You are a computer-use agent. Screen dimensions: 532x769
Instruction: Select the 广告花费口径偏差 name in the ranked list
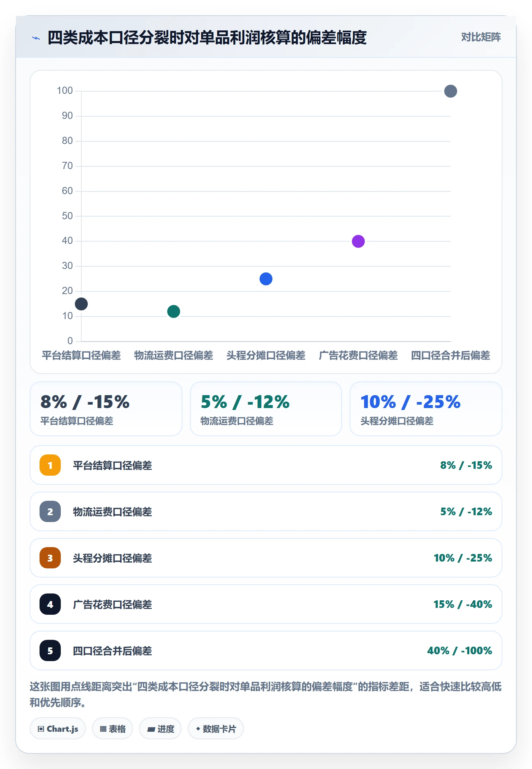pyautogui.click(x=112, y=604)
